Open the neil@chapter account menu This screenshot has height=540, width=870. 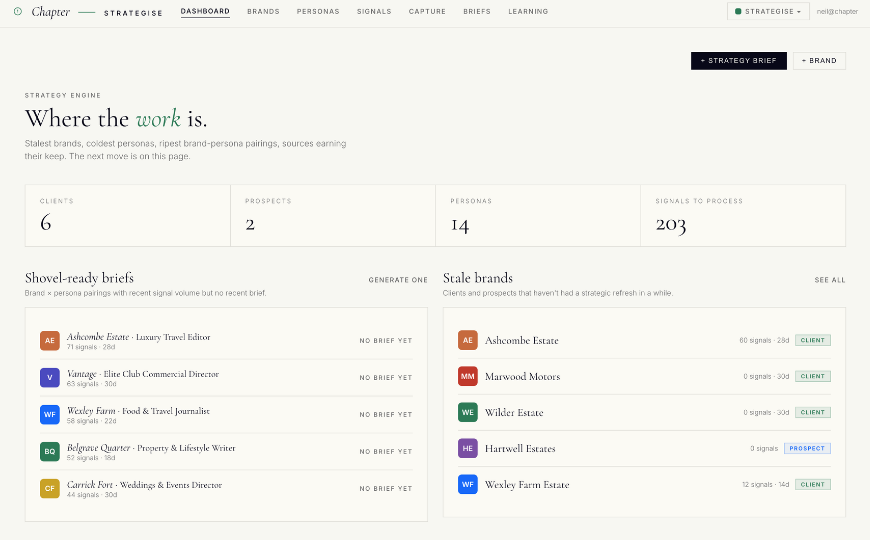837,11
